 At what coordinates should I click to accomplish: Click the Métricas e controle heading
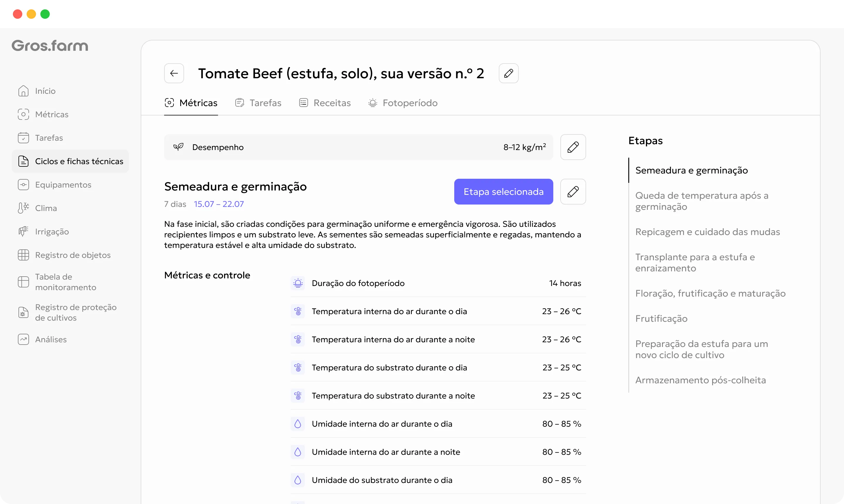(x=207, y=275)
